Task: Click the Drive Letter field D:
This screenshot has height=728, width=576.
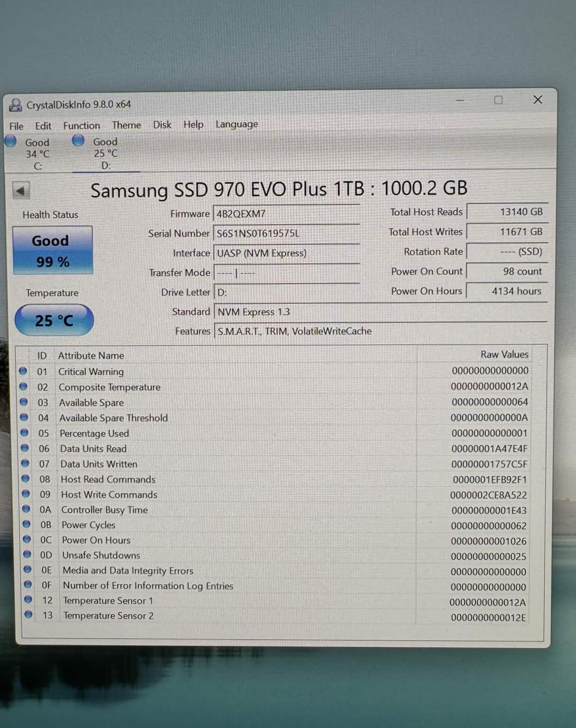Action: tap(287, 292)
